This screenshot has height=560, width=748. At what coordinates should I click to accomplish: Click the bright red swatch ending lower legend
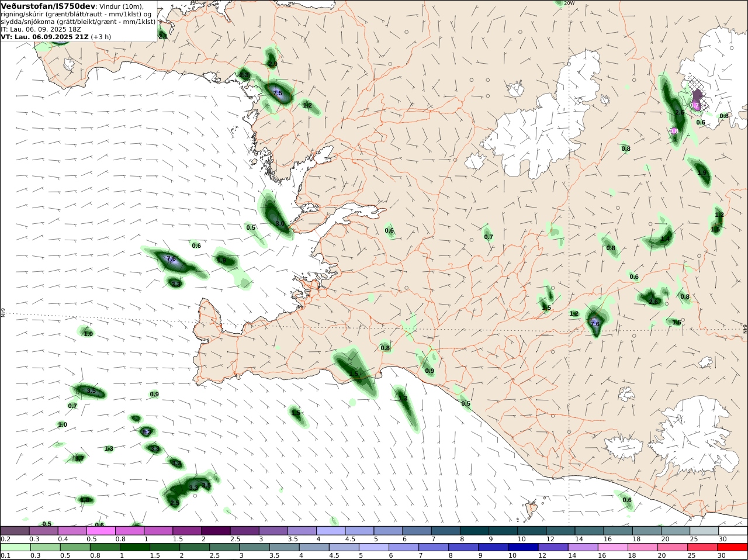733,548
